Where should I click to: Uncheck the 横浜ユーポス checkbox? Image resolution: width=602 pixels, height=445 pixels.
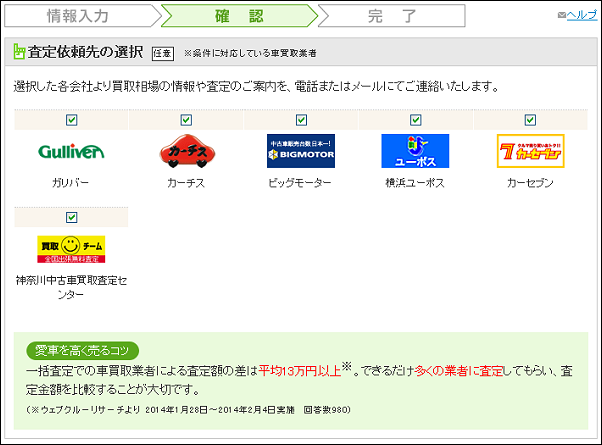(415, 120)
